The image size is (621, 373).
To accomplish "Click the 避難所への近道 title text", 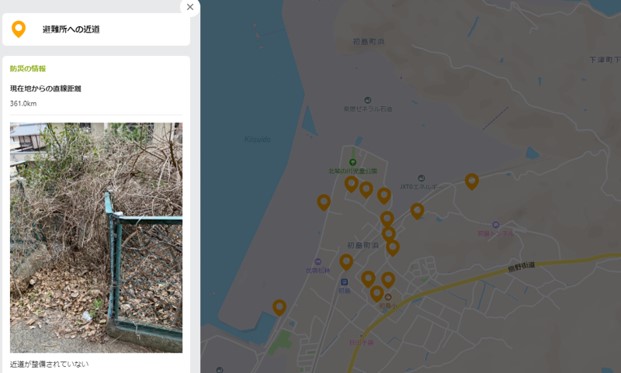I will click(71, 29).
